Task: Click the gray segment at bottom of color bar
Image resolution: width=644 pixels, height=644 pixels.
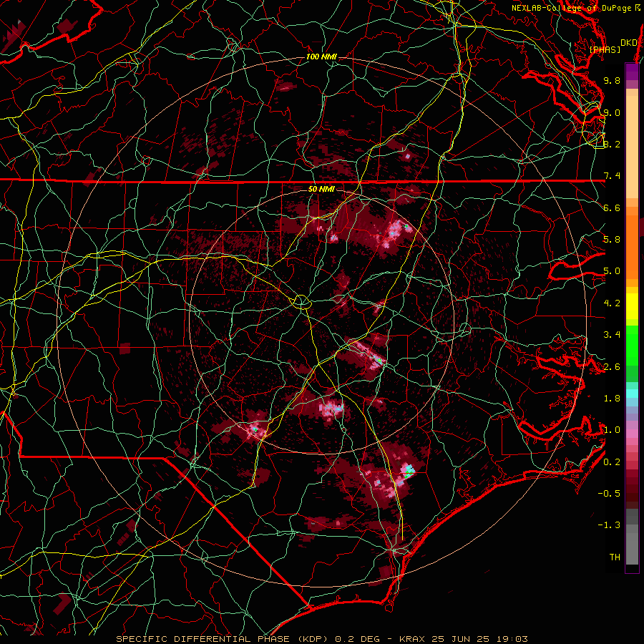Action: (x=632, y=545)
